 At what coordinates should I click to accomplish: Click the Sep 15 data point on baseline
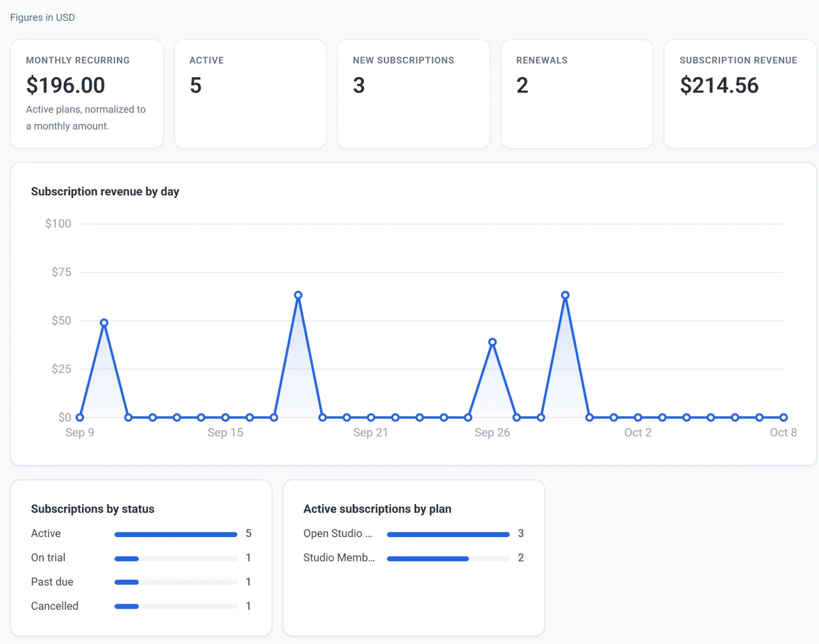[x=225, y=417]
